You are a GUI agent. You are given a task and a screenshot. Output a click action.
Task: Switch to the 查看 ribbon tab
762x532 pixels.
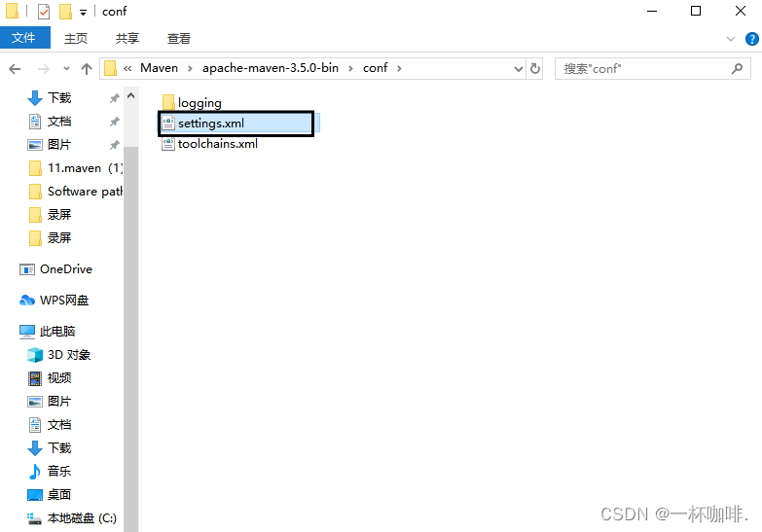pos(179,38)
